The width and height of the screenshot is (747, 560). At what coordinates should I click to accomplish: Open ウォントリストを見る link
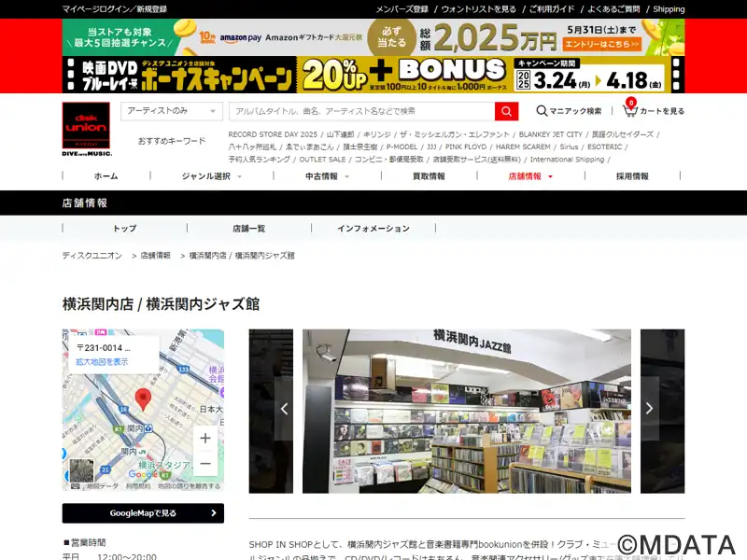478,9
